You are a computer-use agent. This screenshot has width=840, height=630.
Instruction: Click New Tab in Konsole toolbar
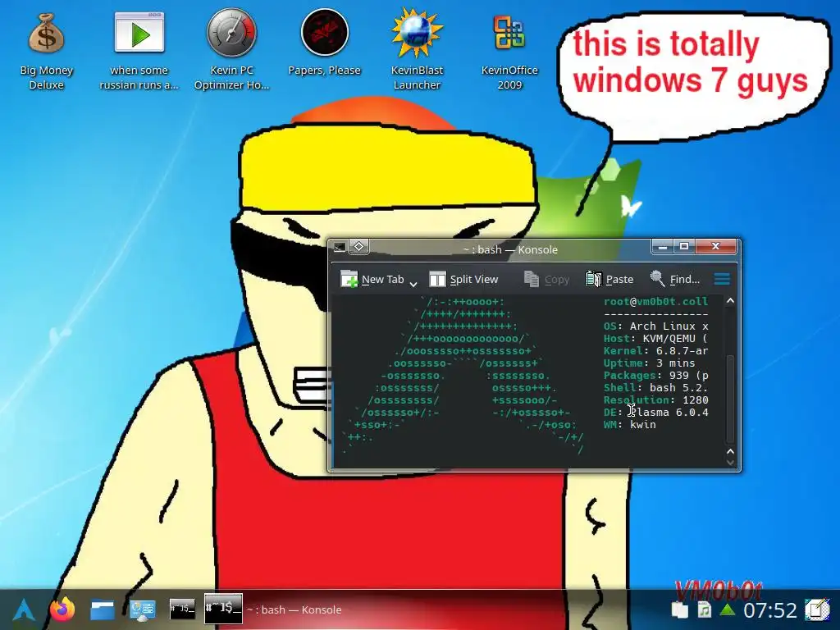(x=372, y=279)
